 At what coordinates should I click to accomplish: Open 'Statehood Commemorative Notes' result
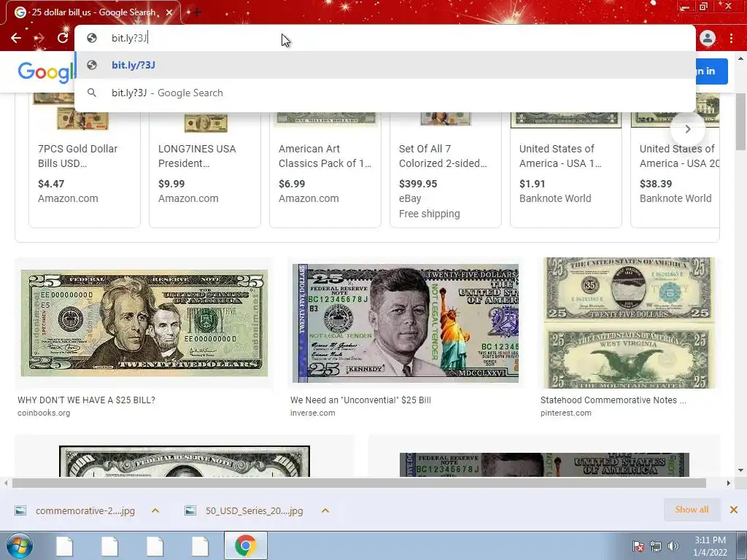coord(613,400)
